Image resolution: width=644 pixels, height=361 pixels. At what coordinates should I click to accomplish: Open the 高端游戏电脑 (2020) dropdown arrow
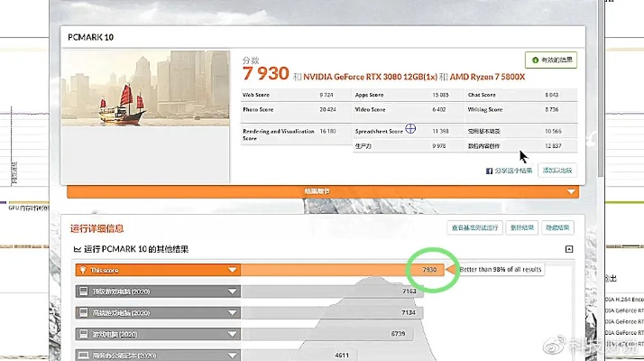point(233,312)
